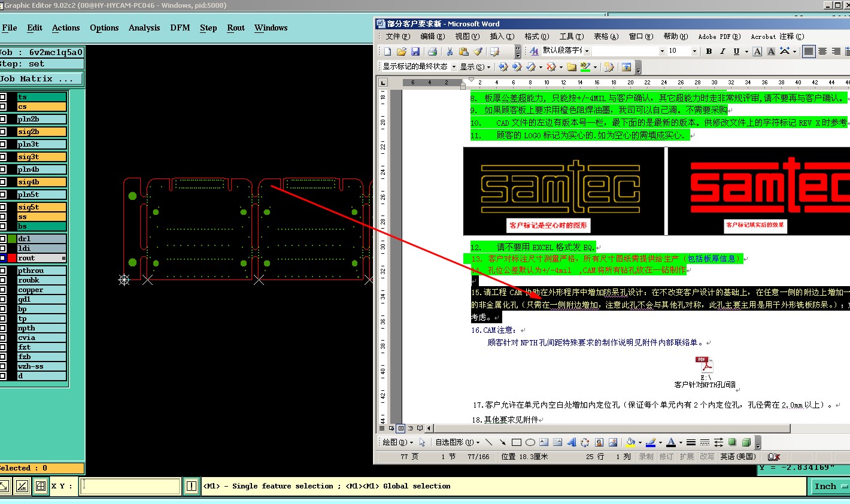Toggle Italic formatting in Word
Image resolution: width=850 pixels, height=504 pixels.
722,51
